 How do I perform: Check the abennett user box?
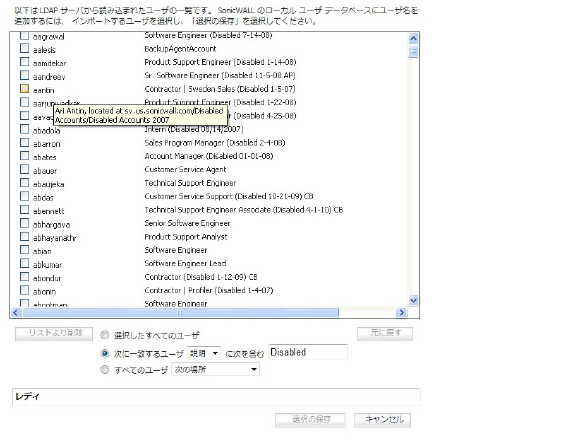coord(24,210)
